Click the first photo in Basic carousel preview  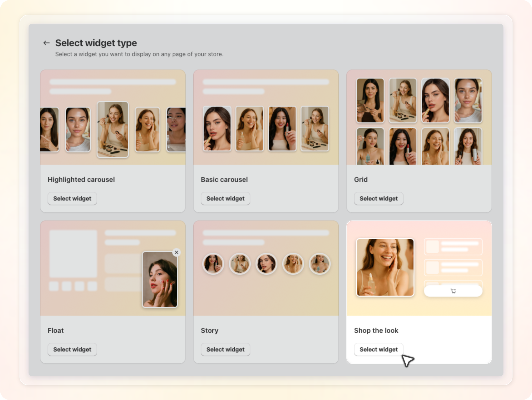click(217, 129)
